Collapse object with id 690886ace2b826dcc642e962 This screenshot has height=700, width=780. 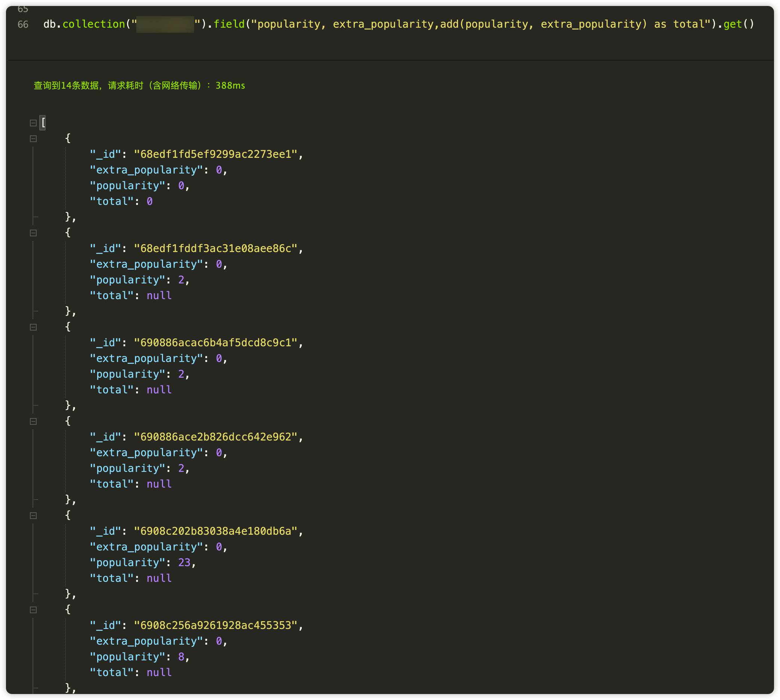click(33, 421)
